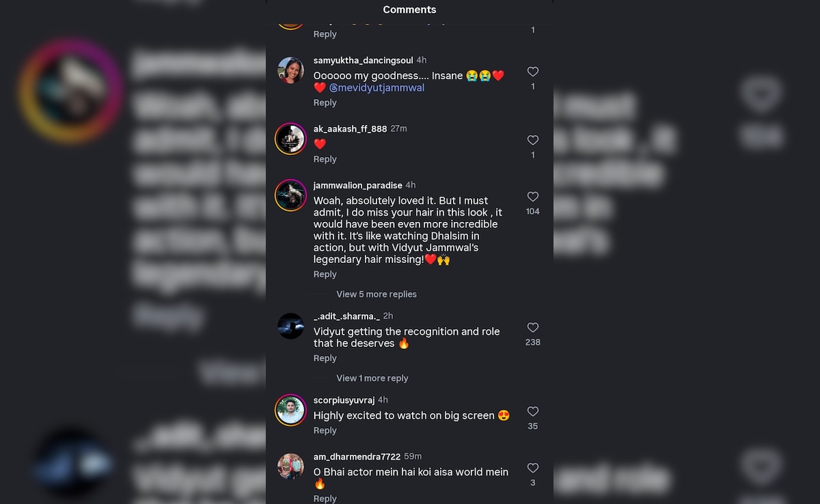Tap heart on ak_aakash_ff_888's comment

tap(533, 140)
